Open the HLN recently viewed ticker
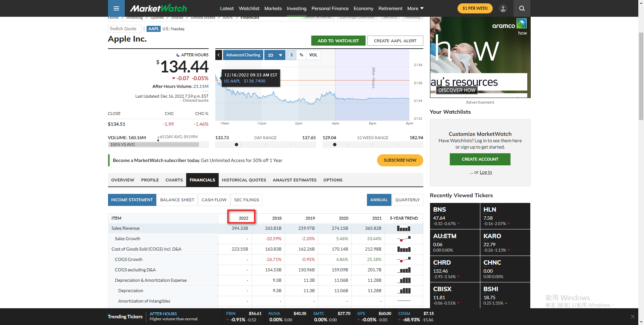 click(505, 216)
